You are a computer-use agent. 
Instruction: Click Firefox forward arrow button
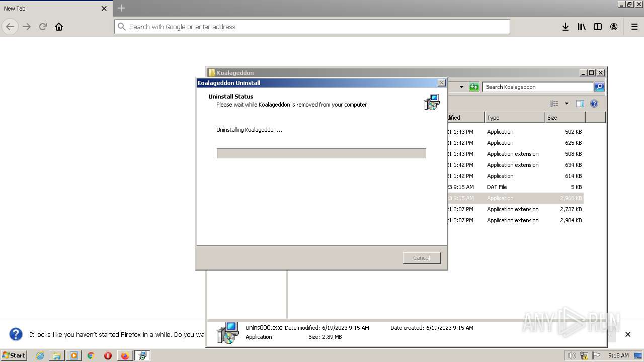point(27,27)
